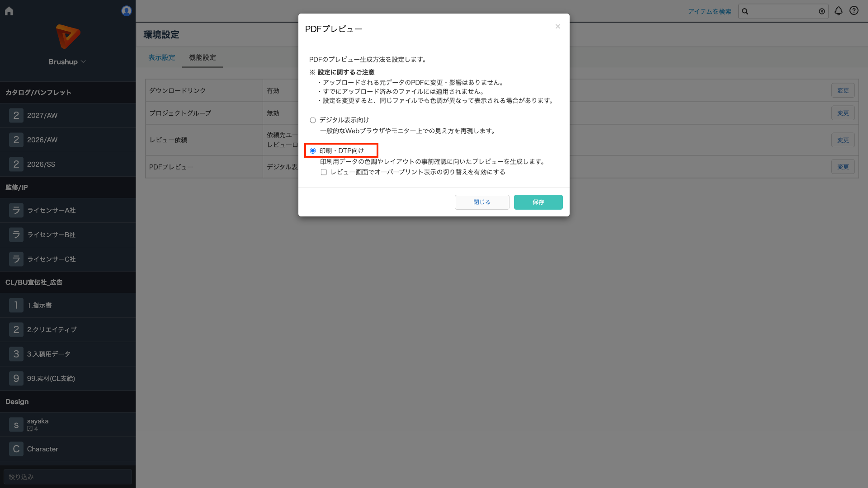The height and width of the screenshot is (488, 868).
Task: Open ライセンサーC社 project icon
Action: (x=16, y=259)
